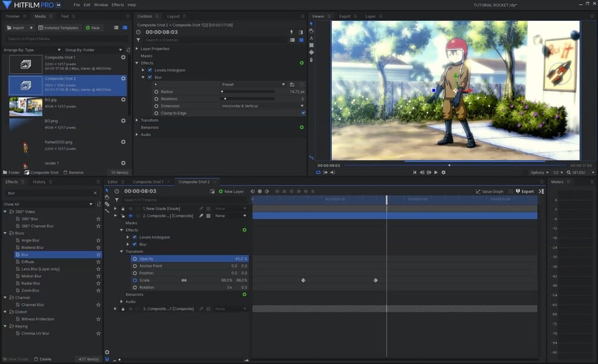This screenshot has height=364, width=598.
Task: Click the Import button
Action: pyautogui.click(x=15, y=28)
